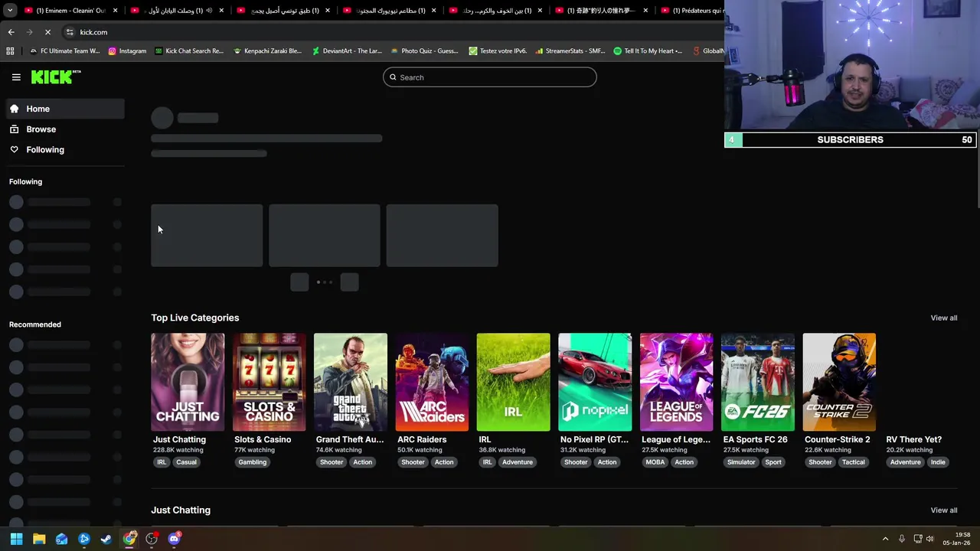Open the DeviantArt bookmark
The image size is (980, 551).
347,51
